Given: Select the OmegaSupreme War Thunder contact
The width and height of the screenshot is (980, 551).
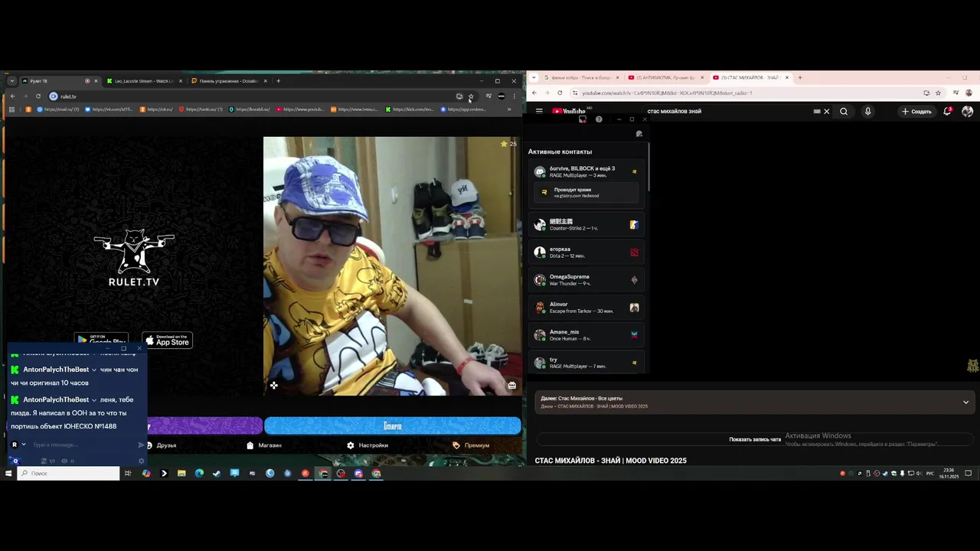Looking at the screenshot, I should pos(586,279).
